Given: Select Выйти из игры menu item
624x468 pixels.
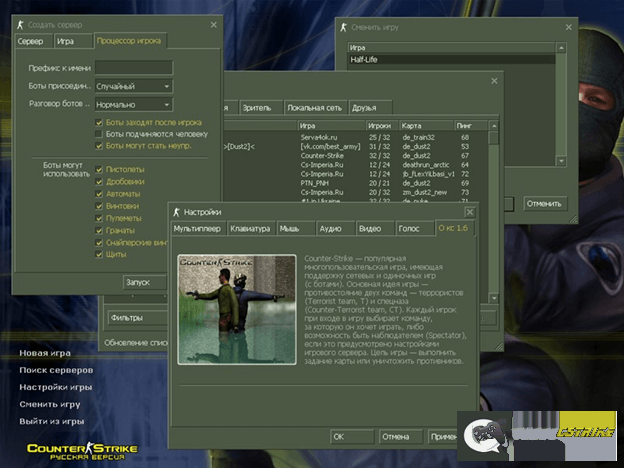Looking at the screenshot, I should click(x=52, y=421).
